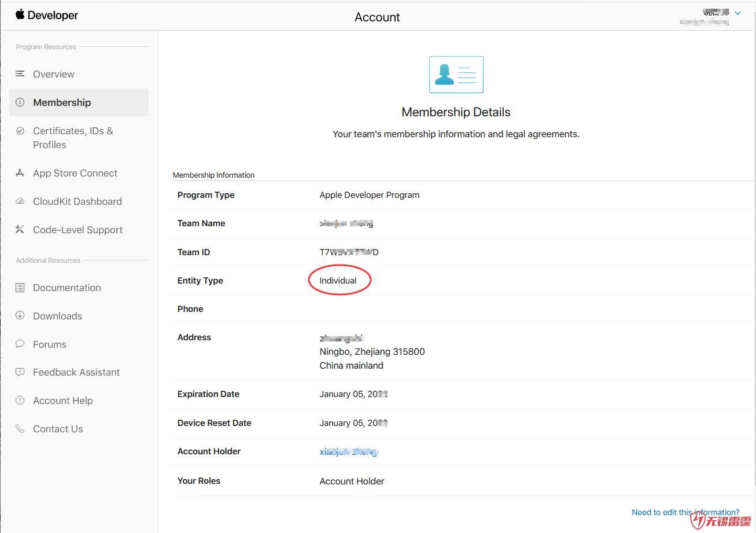Click the CloudKit cloud icon

coord(20,201)
